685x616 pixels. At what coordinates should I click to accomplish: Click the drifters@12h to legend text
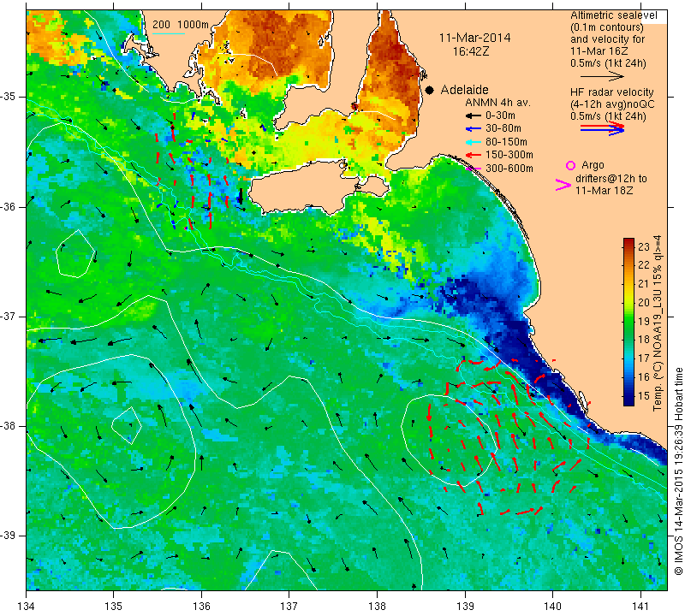(x=611, y=179)
